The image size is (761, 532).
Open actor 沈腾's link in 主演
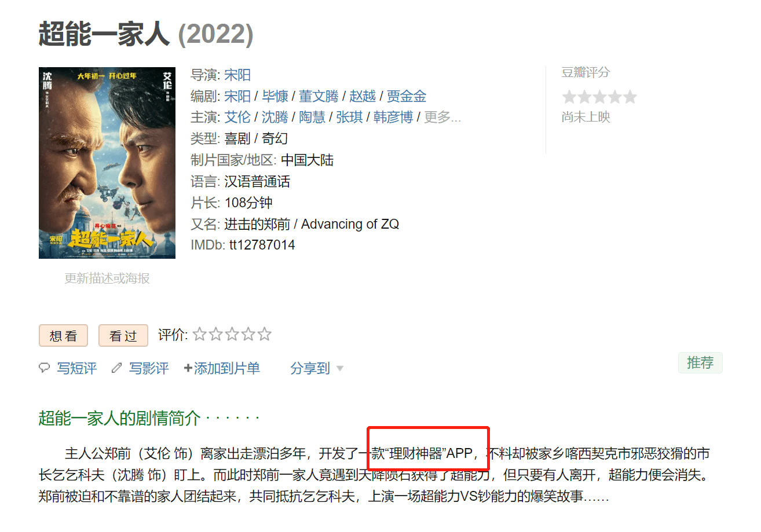(275, 117)
